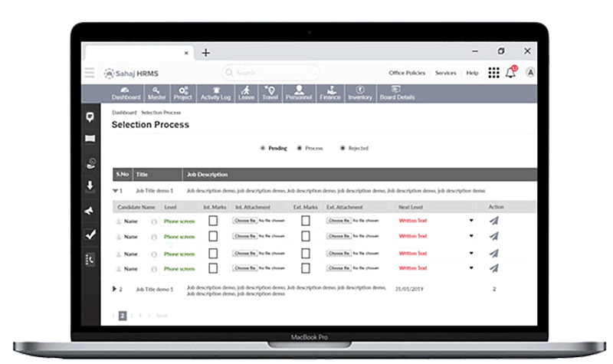Select the Pending radio button
613x364 pixels.
263,148
